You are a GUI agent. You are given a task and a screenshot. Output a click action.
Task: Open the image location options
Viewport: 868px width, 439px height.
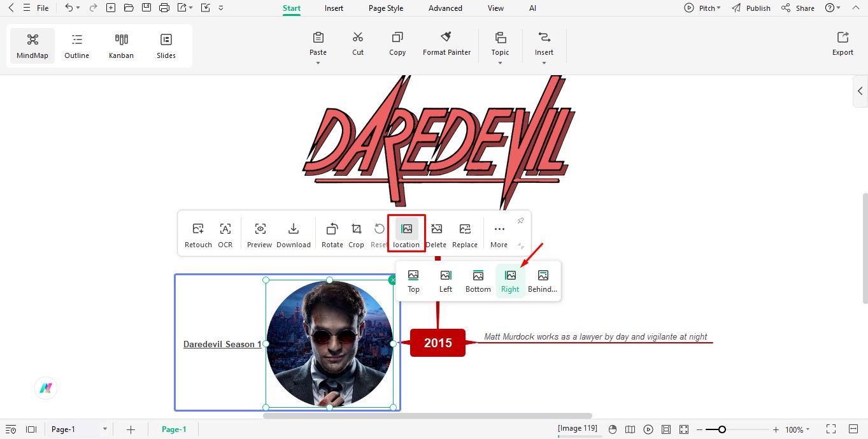(x=406, y=234)
